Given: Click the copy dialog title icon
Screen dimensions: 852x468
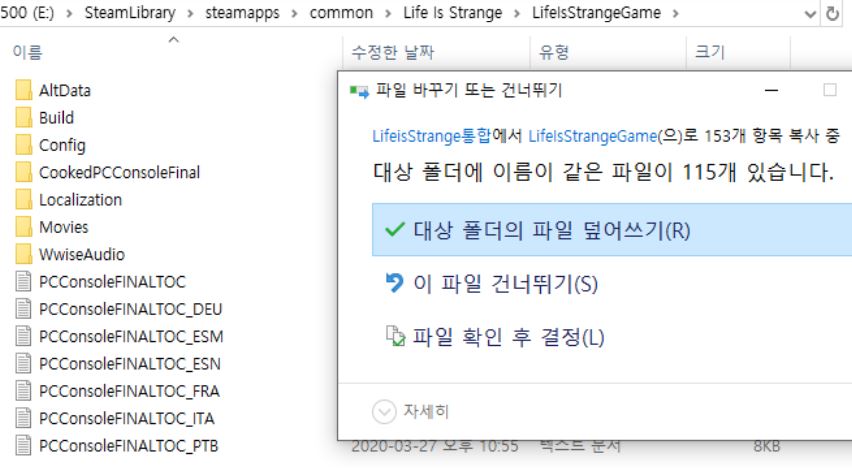Looking at the screenshot, I should (x=359, y=91).
